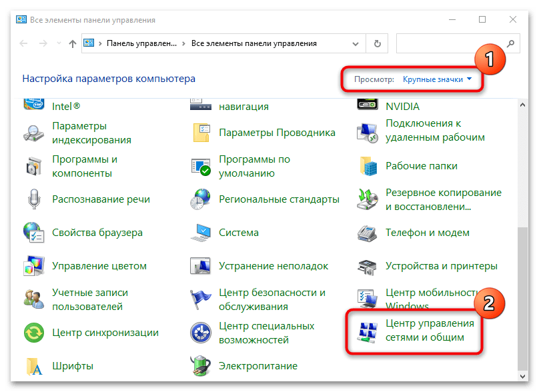Open the Indexing Options icon (Параметры индексирования)
Image resolution: width=539 pixels, height=392 pixels.
[x=35, y=133]
